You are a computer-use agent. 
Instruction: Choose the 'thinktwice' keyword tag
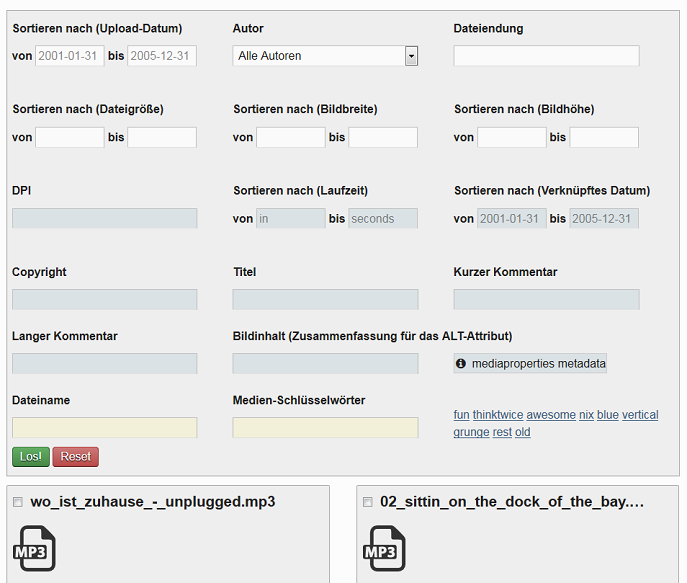[x=498, y=415]
